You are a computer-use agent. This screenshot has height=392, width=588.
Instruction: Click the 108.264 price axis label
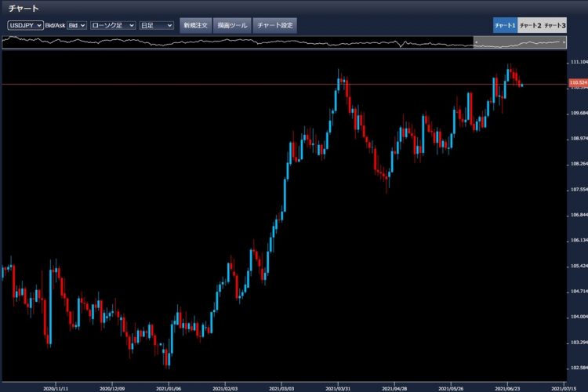(x=579, y=164)
